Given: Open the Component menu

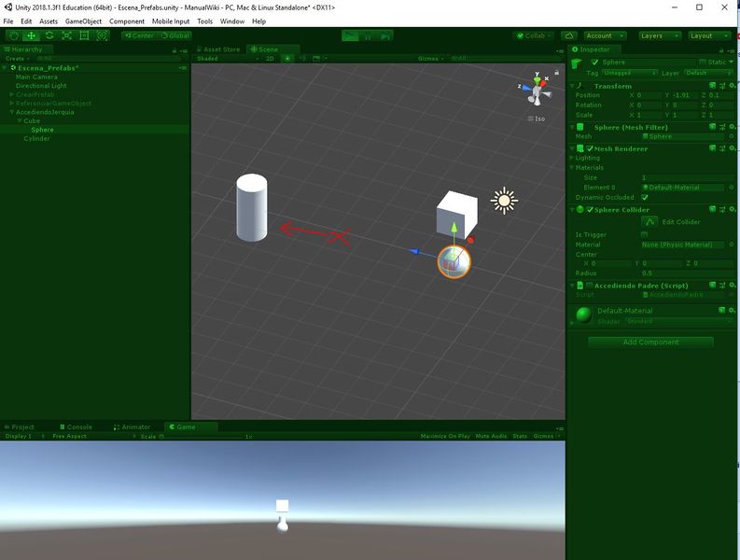Looking at the screenshot, I should (x=127, y=21).
